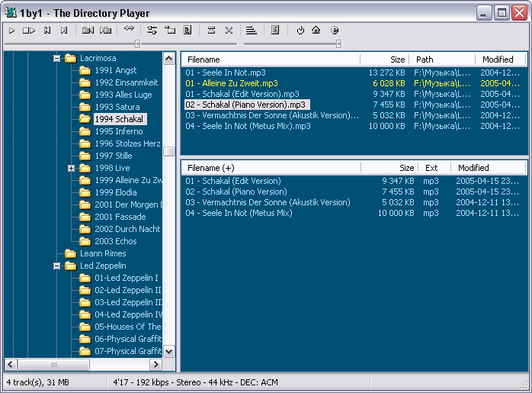Click the Led Zeppelin folder icon
The image size is (532, 393).
70,266
